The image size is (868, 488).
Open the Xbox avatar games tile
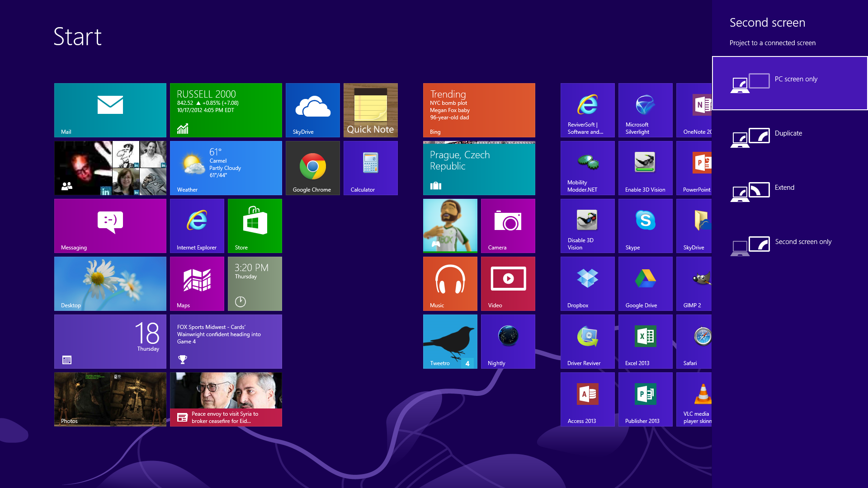[x=450, y=226]
